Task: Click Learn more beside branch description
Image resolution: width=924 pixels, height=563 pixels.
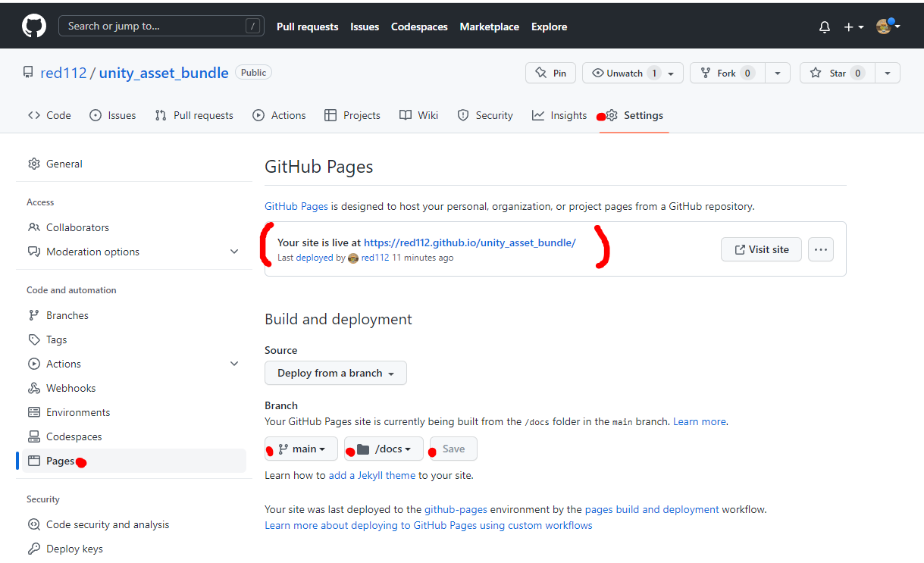Action: pos(700,421)
